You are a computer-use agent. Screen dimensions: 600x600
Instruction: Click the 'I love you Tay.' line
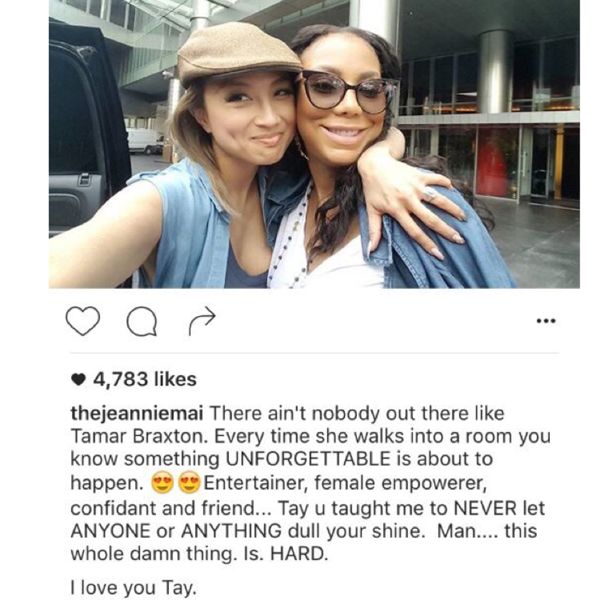coord(134,587)
